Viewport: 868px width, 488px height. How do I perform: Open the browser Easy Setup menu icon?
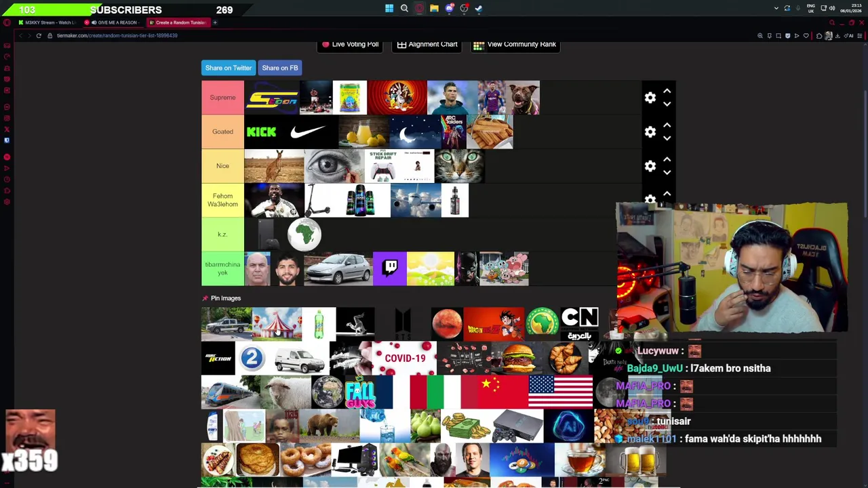coord(861,35)
